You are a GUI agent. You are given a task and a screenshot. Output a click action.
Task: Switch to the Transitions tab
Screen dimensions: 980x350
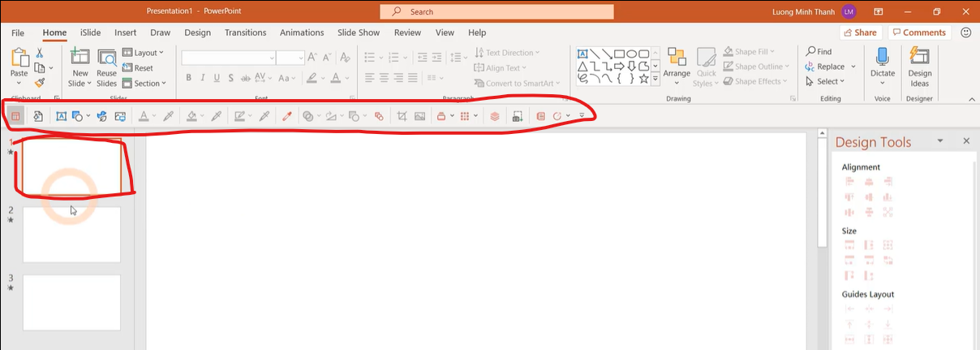point(246,32)
